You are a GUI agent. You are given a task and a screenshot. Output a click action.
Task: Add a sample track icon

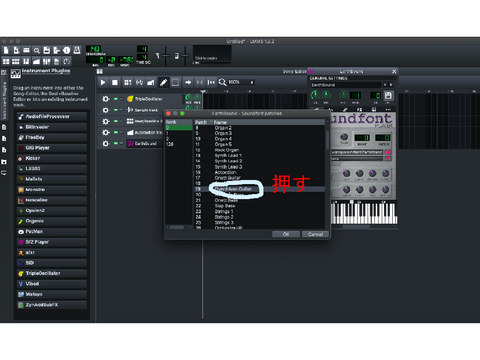139,82
